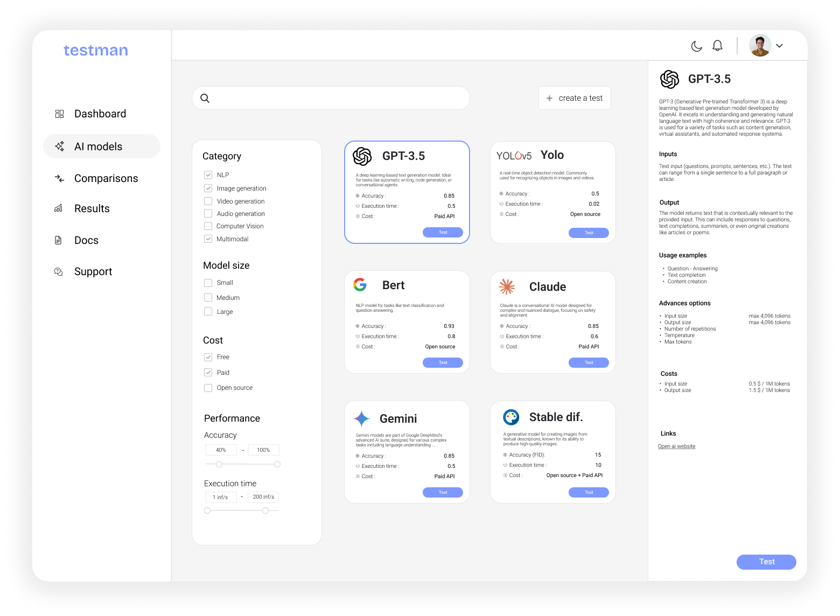Open notifications bell
Image resolution: width=840 pixels, height=616 pixels.
pos(717,46)
